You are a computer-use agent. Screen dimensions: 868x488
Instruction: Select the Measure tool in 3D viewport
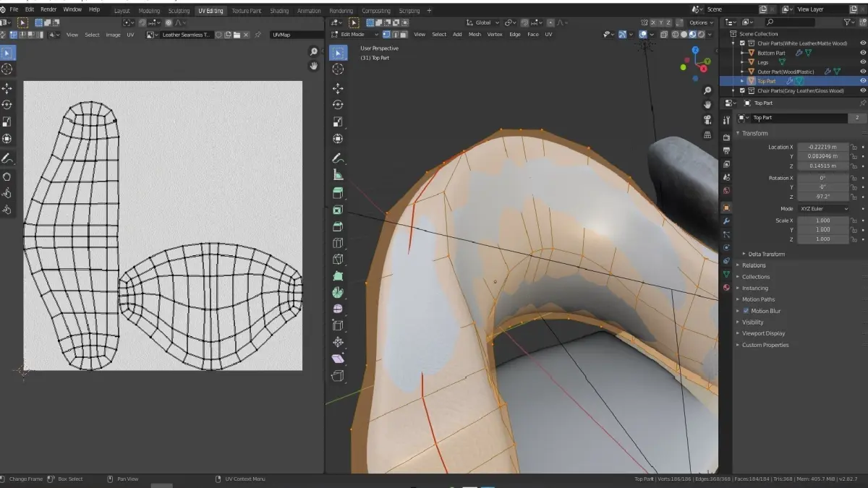[337, 175]
